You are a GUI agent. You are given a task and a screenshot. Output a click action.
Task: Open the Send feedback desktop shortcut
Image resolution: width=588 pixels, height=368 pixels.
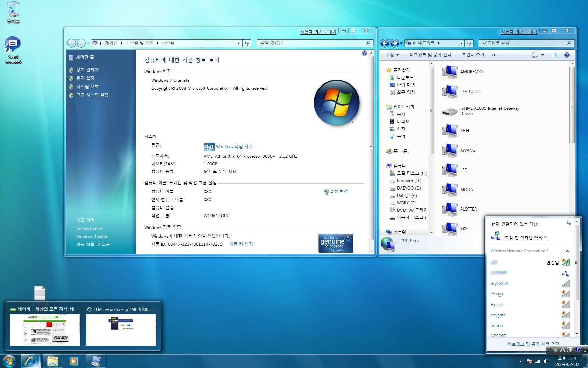point(13,50)
